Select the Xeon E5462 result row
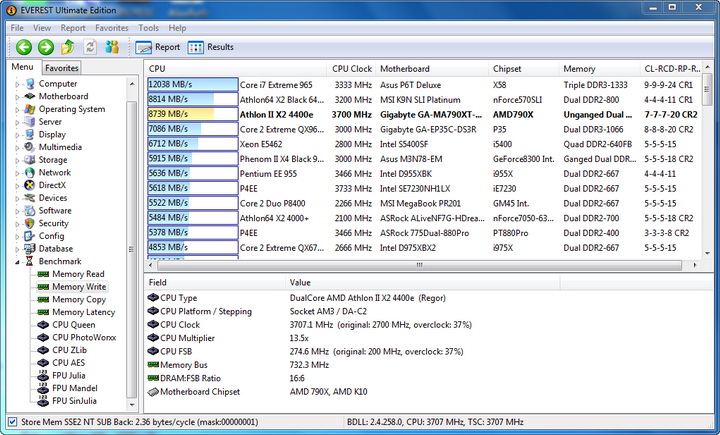This screenshot has height=435, width=720. pyautogui.click(x=424, y=144)
